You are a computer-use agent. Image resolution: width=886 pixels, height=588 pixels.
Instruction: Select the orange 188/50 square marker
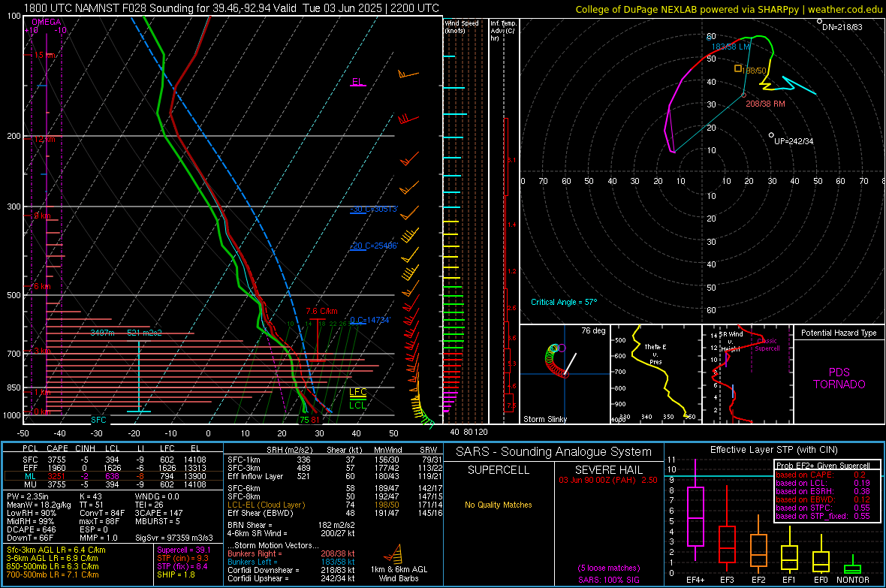point(738,68)
